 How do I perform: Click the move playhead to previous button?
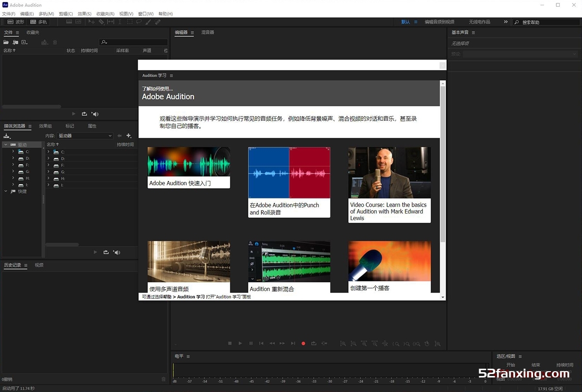(261, 343)
